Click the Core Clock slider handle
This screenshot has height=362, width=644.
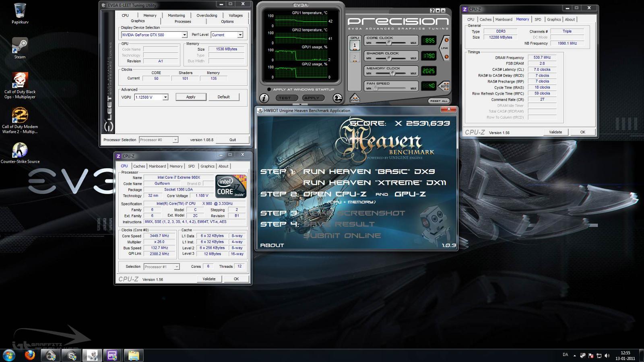coord(389,43)
